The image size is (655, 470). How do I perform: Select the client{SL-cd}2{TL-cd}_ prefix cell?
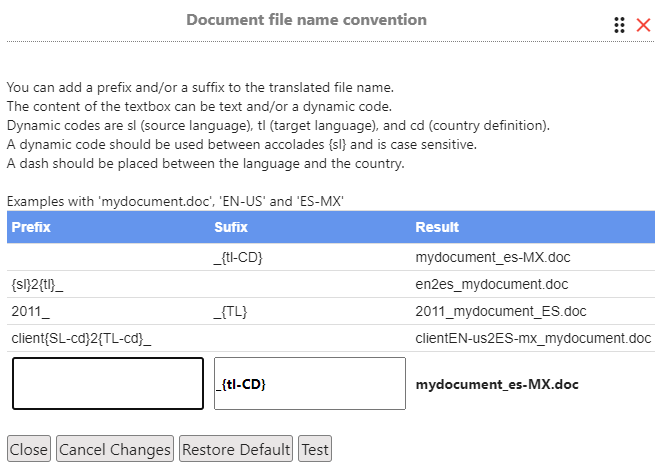pyautogui.click(x=81, y=338)
